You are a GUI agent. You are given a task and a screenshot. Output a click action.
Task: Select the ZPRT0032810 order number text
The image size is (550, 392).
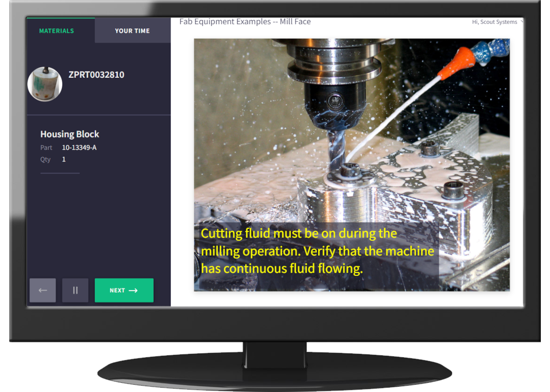(x=96, y=75)
